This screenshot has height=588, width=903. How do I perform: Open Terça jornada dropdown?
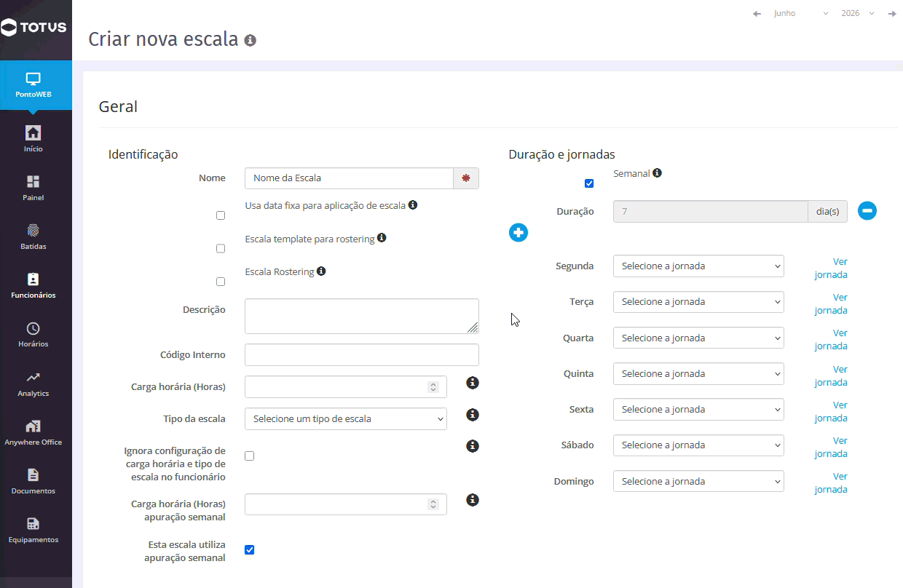[698, 301]
